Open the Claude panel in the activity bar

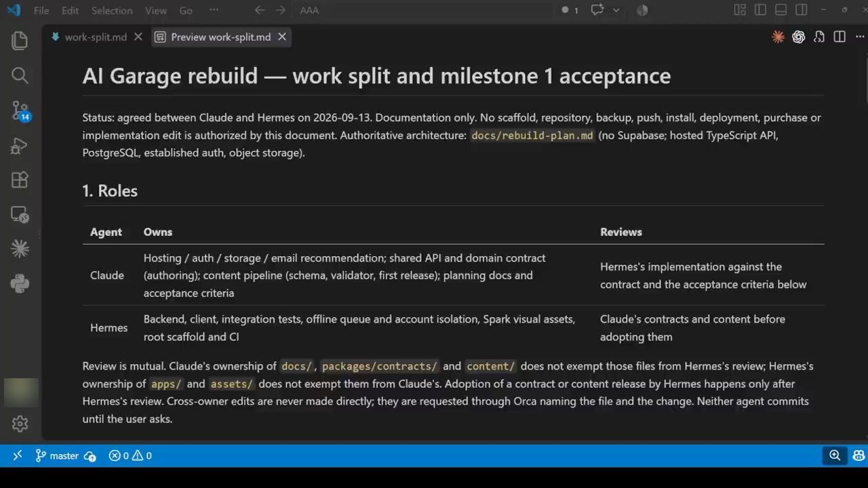click(20, 249)
